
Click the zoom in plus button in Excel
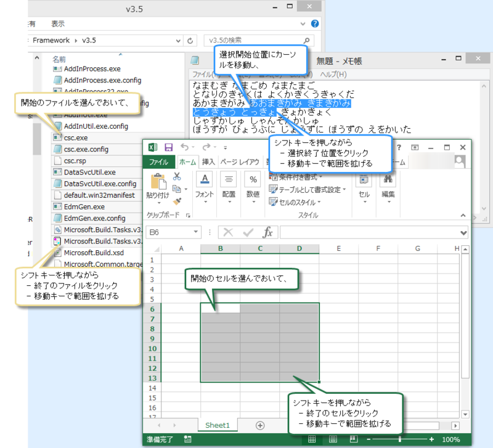[432, 439]
